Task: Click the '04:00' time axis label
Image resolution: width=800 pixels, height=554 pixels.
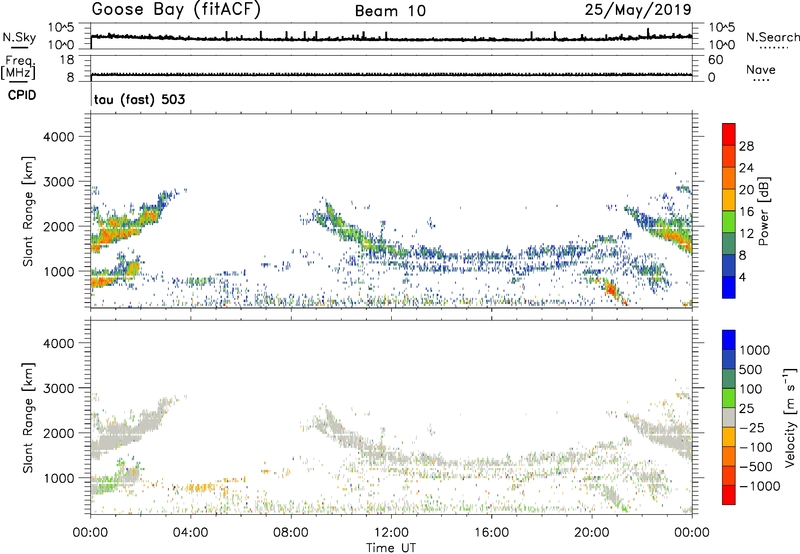Action: pyautogui.click(x=190, y=533)
